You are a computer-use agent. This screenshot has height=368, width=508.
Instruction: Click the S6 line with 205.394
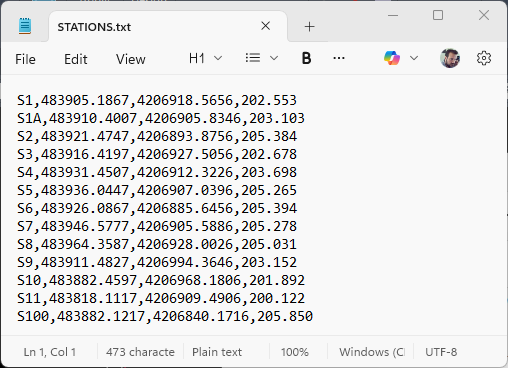click(x=157, y=208)
